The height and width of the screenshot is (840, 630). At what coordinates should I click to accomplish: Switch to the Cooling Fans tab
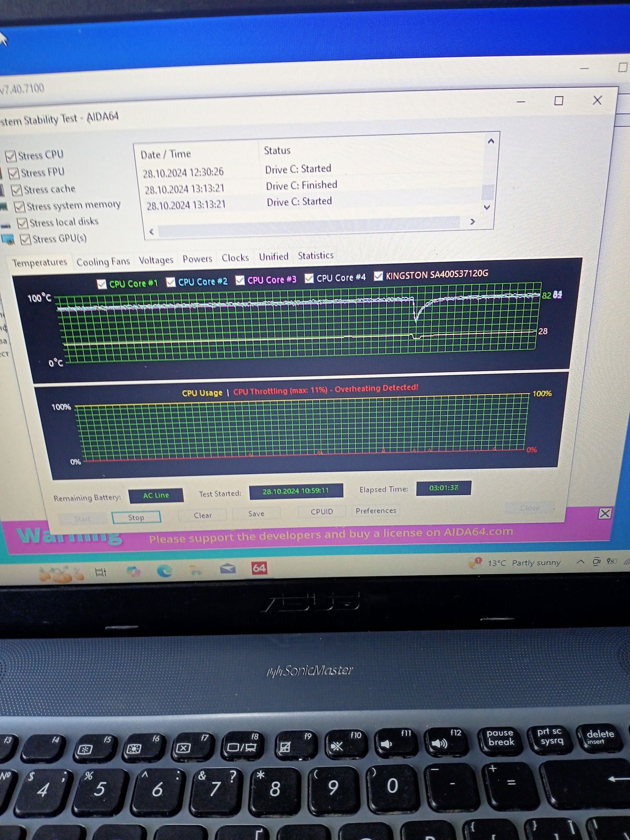[x=103, y=262]
